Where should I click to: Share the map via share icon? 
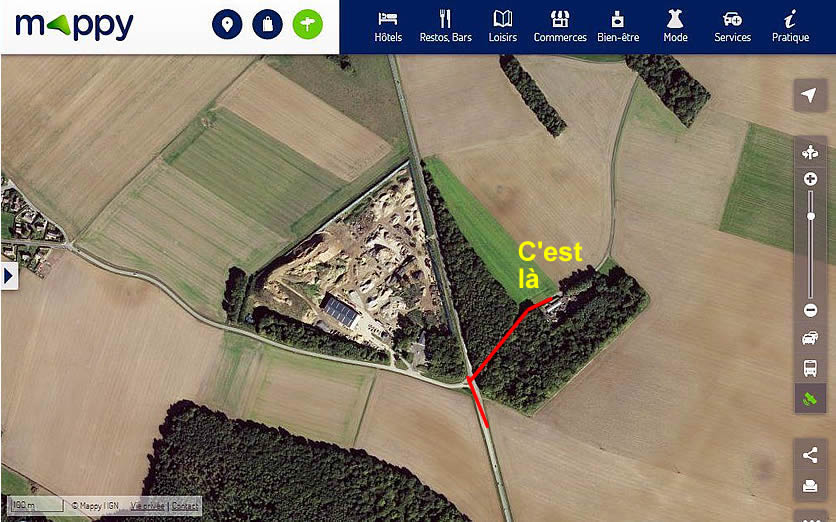click(x=810, y=455)
